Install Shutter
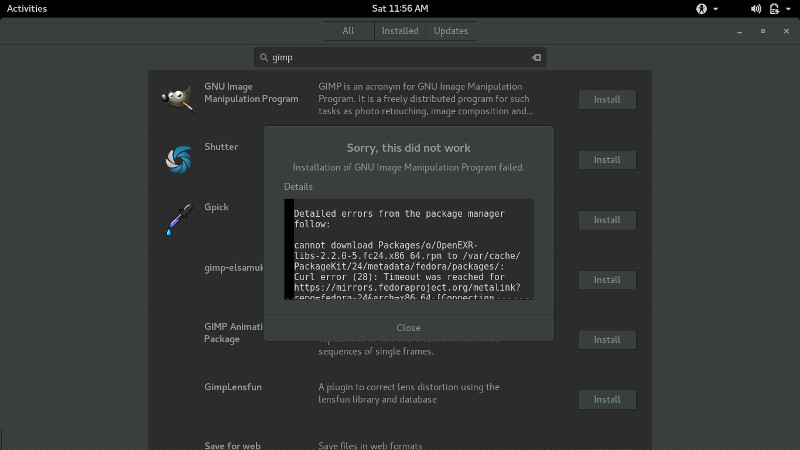This screenshot has height=450, width=800. click(x=607, y=160)
